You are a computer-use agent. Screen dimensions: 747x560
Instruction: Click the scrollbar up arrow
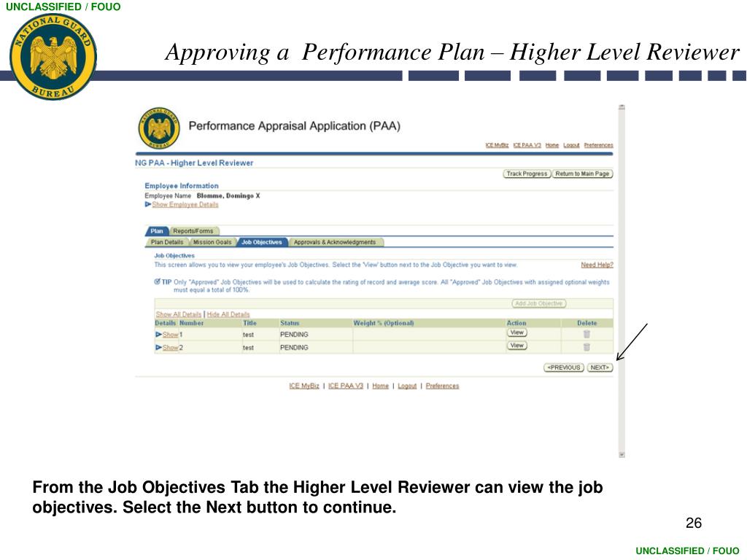coord(622,107)
